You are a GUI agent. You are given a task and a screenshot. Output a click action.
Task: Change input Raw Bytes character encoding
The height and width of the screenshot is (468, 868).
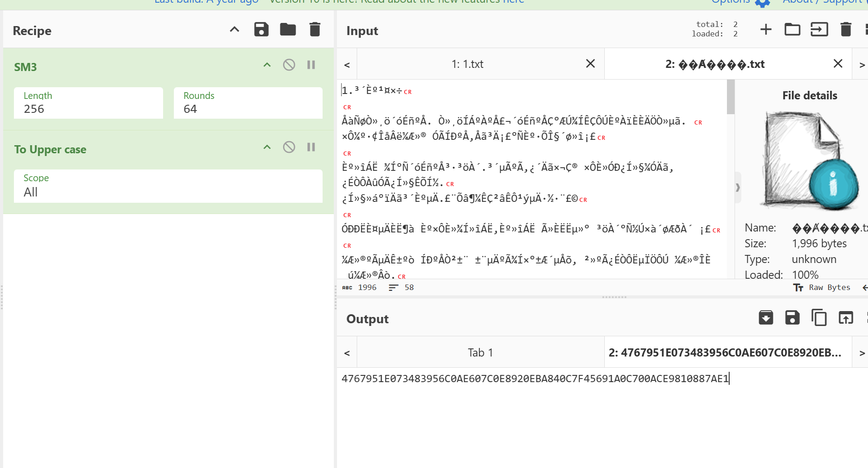click(822, 288)
